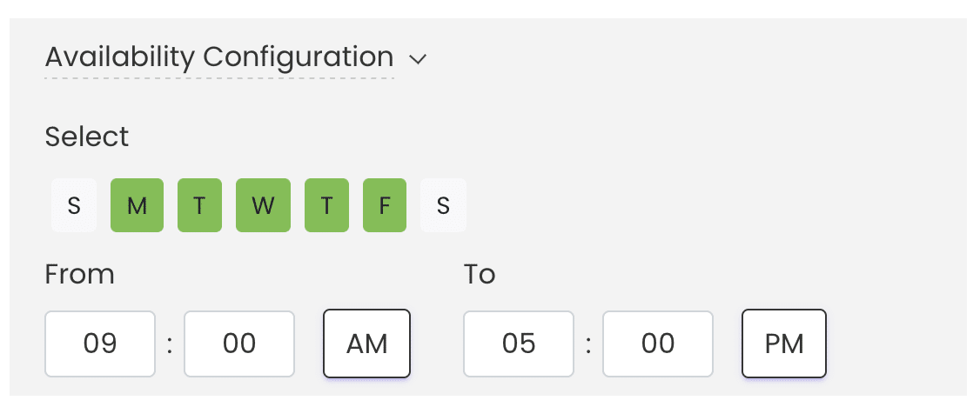Disable Friday availability
This screenshot has height=407, width=980.
coord(385,206)
